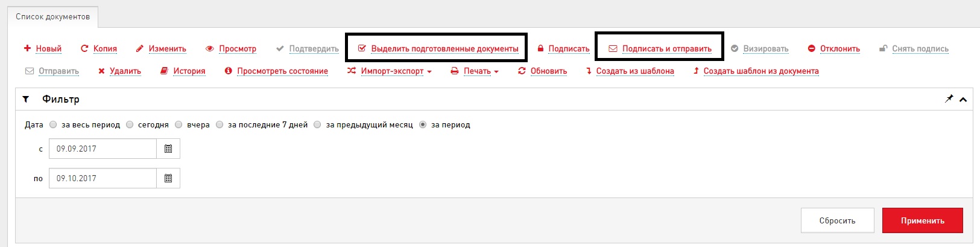Click the Обновить link to refresh
Image resolution: width=980 pixels, height=247 pixels.
click(549, 71)
